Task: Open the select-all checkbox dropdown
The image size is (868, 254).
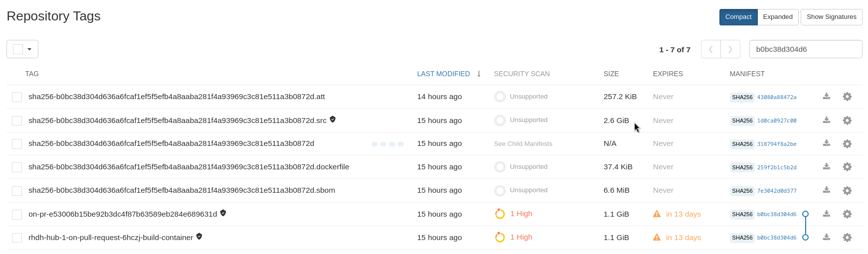Action: [29, 49]
